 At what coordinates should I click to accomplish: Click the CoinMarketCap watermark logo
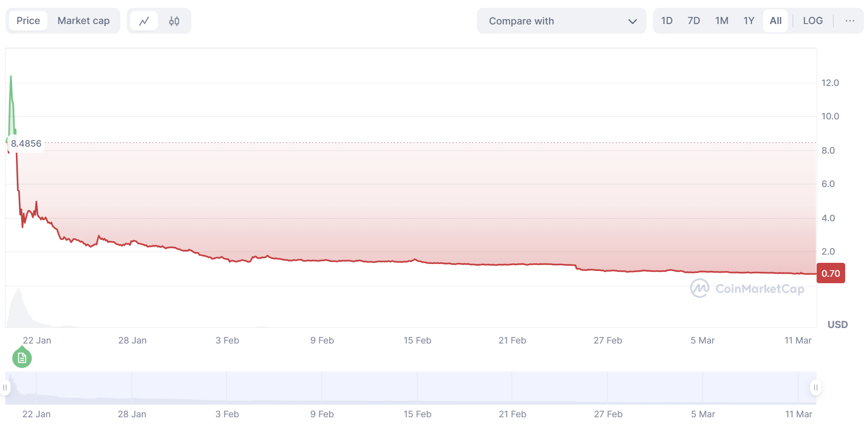point(747,288)
